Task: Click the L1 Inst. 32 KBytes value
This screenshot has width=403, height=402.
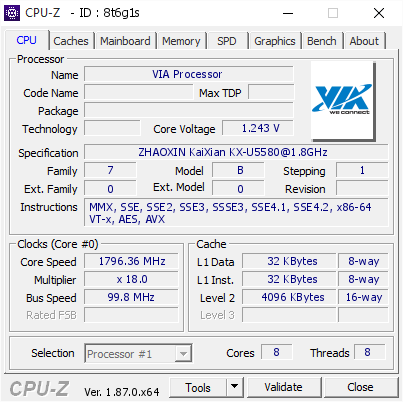Action: coord(289,279)
